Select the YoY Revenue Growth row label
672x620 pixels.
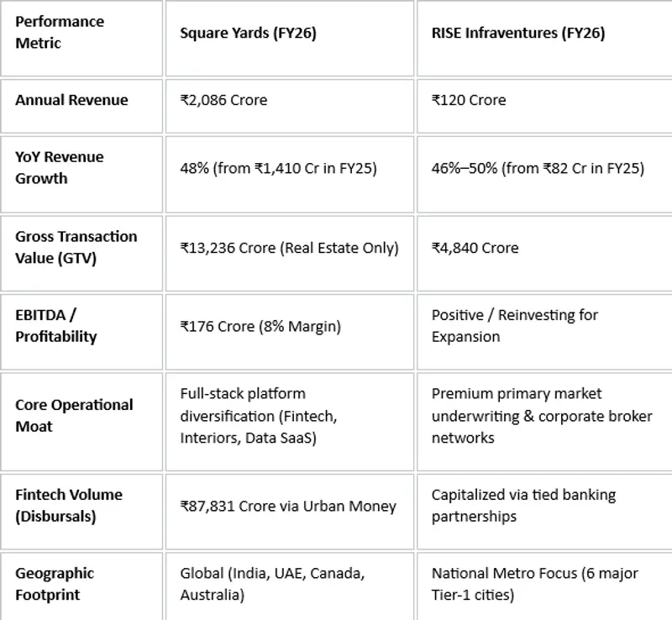(x=81, y=174)
